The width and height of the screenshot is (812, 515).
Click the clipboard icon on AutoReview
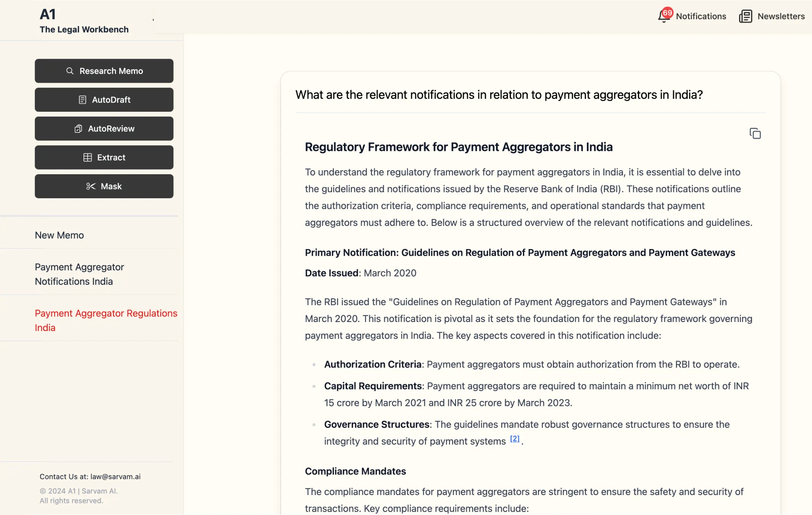coord(78,129)
